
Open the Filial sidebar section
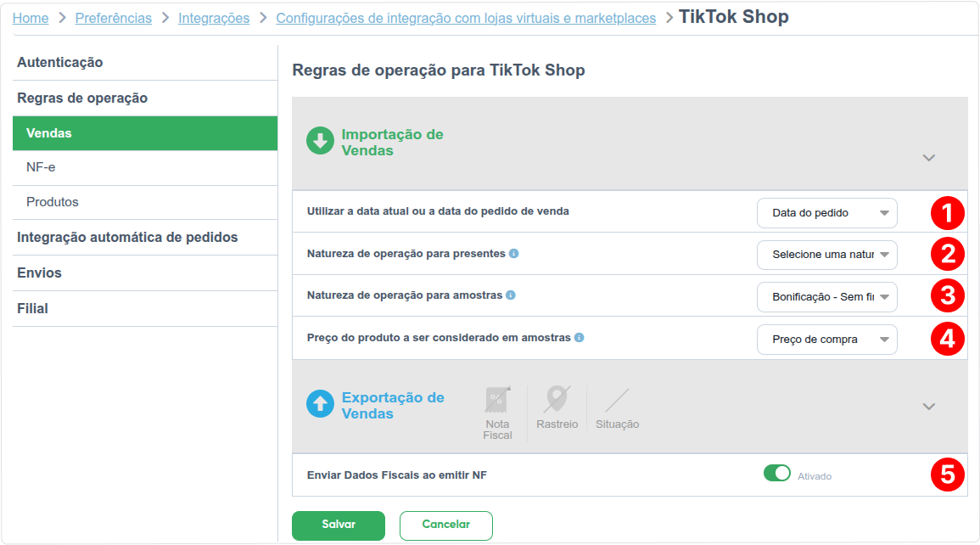(x=145, y=309)
